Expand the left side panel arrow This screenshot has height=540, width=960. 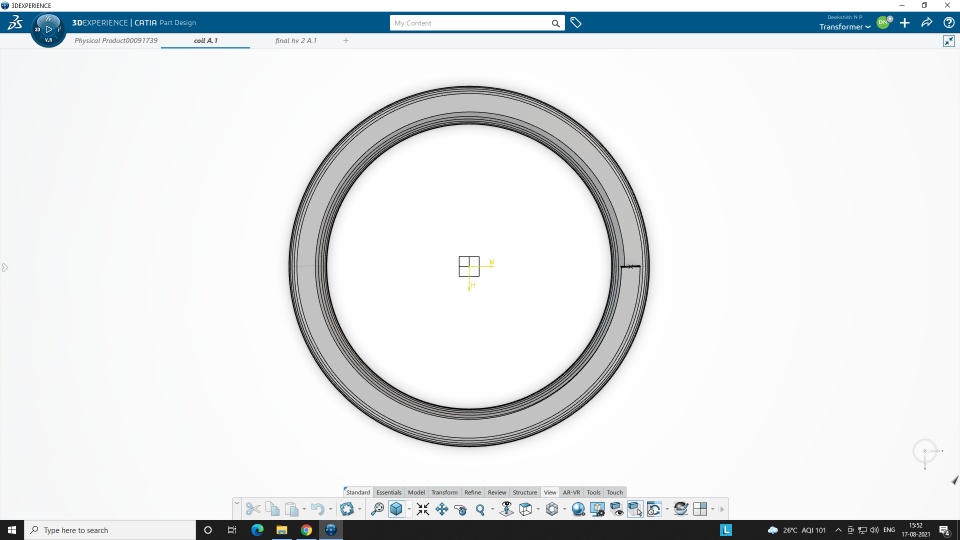point(4,268)
